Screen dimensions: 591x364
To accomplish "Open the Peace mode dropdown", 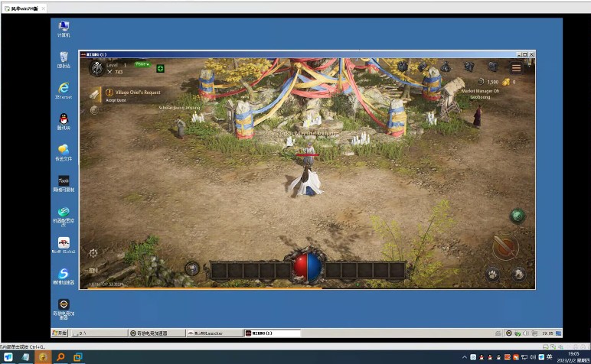I will click(142, 64).
